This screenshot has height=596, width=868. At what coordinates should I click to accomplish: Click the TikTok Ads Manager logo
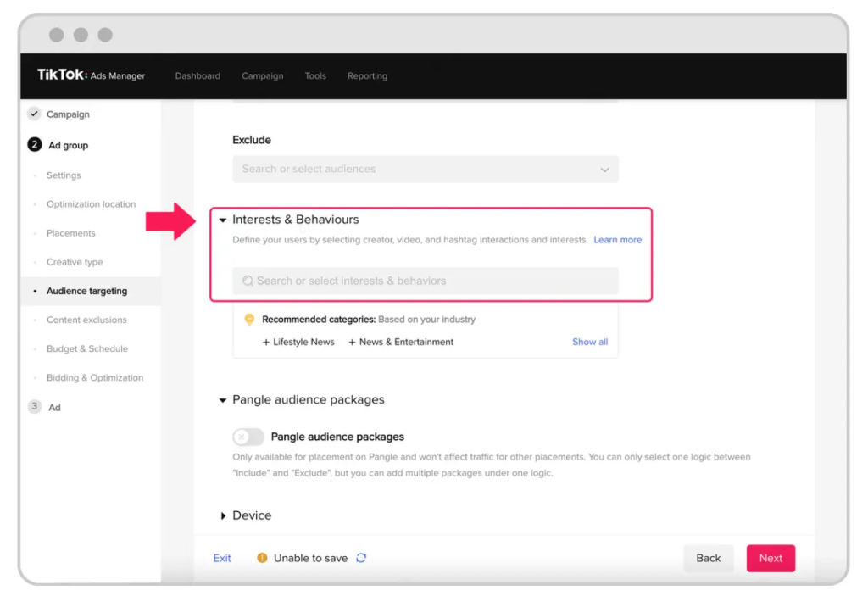tap(91, 75)
